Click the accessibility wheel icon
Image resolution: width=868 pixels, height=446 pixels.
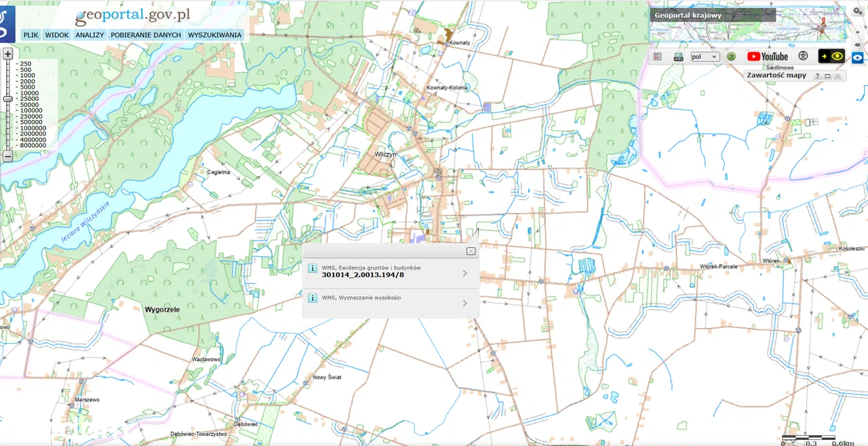804,56
